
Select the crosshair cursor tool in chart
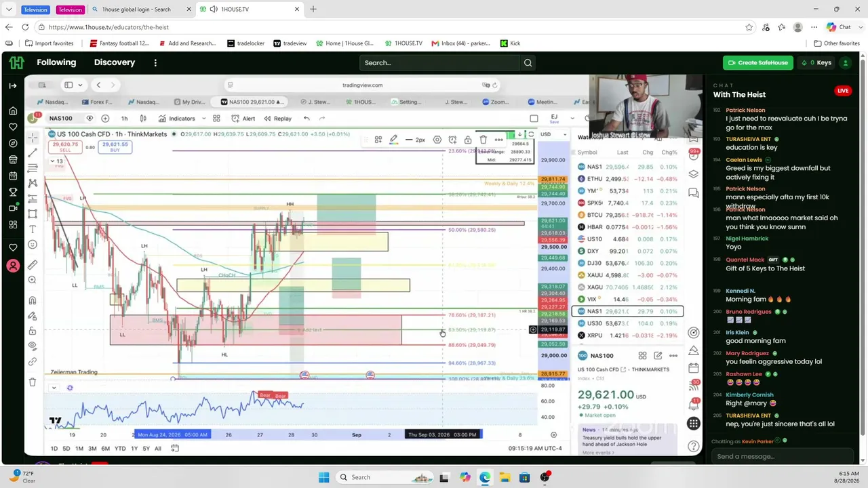[33, 138]
